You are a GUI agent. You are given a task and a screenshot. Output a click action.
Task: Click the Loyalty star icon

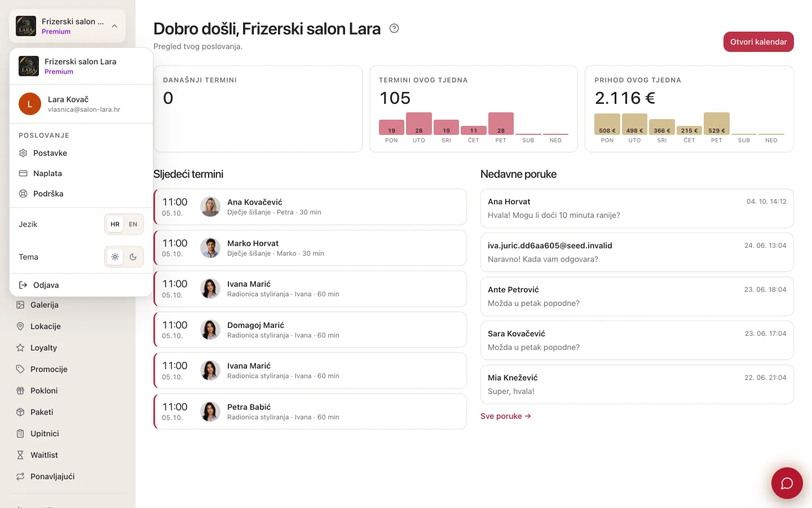coord(20,348)
